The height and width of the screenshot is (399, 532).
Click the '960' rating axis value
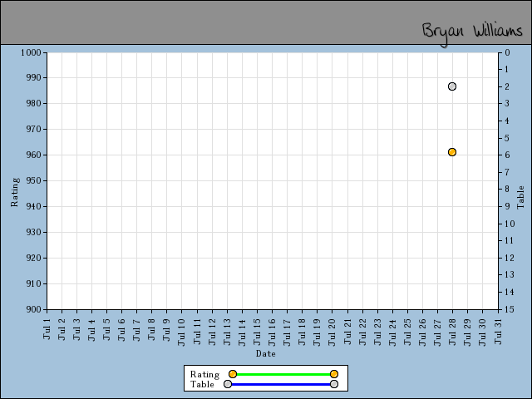[33, 155]
